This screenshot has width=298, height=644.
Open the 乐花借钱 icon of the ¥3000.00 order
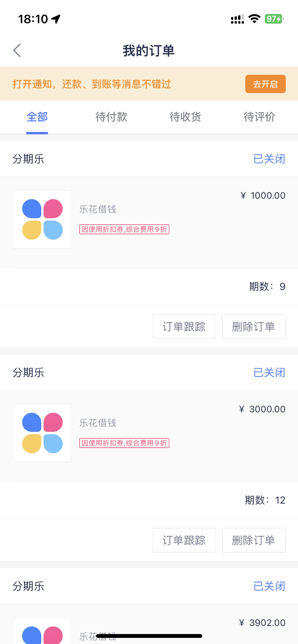[x=42, y=433]
